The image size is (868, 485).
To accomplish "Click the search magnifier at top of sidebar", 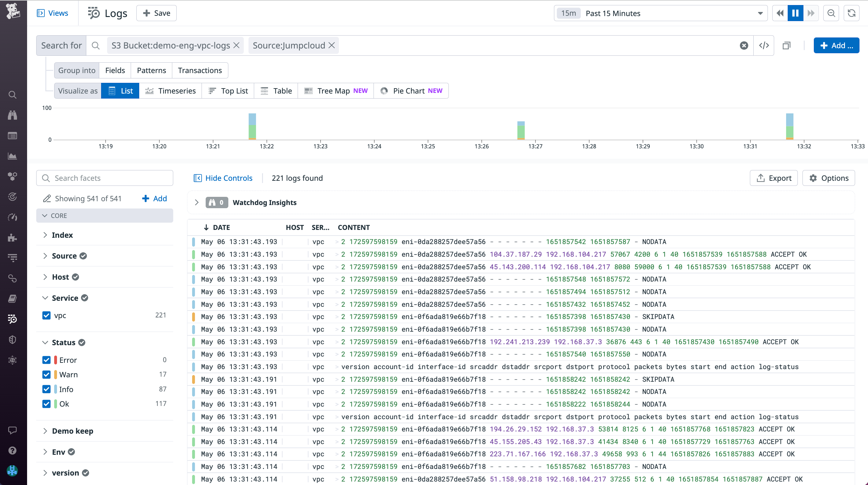I will coord(13,95).
